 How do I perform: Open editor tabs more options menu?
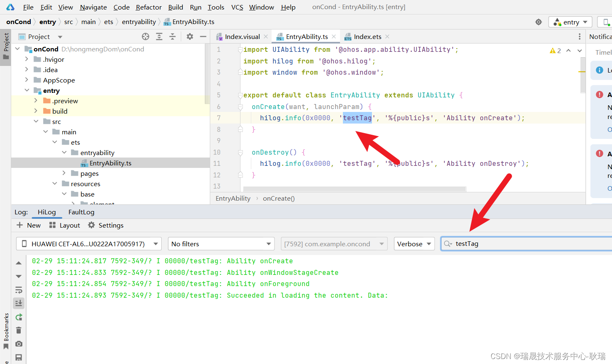pos(580,36)
